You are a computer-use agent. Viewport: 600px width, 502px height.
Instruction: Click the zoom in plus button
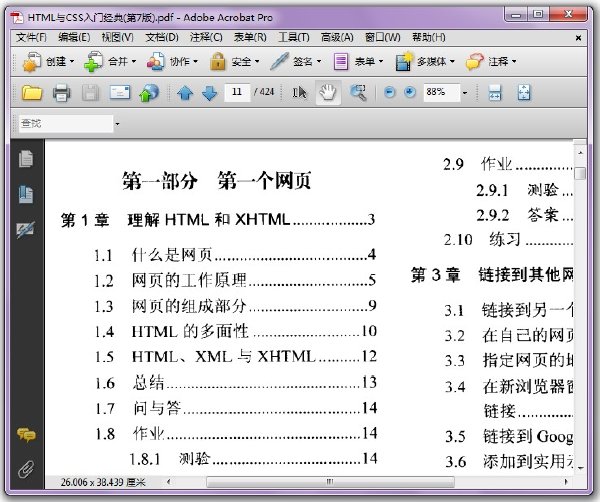click(x=410, y=92)
